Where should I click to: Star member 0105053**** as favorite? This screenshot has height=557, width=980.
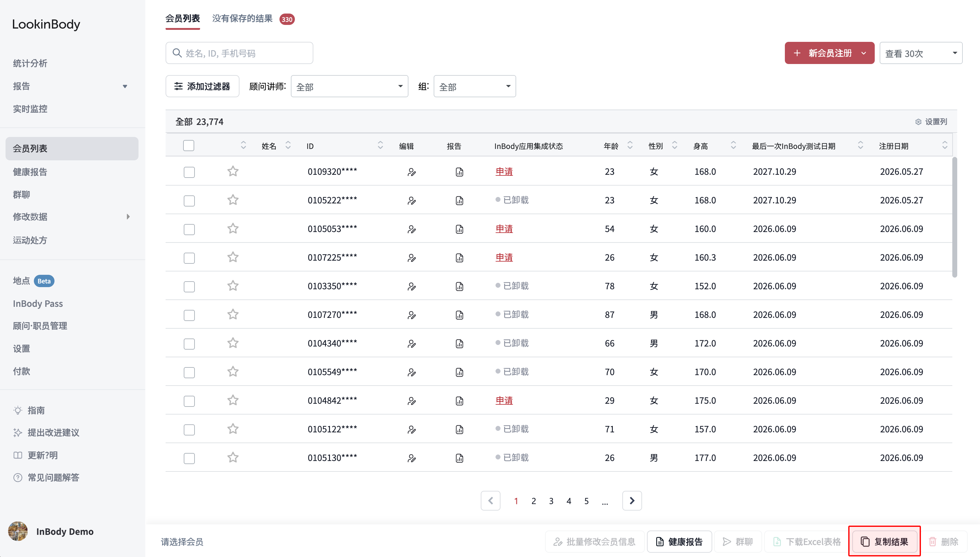coord(233,228)
